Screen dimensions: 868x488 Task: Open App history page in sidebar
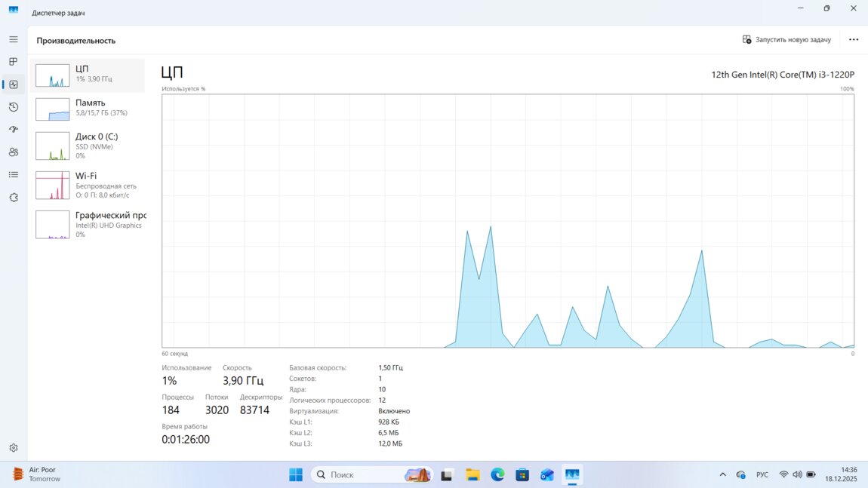tap(14, 107)
